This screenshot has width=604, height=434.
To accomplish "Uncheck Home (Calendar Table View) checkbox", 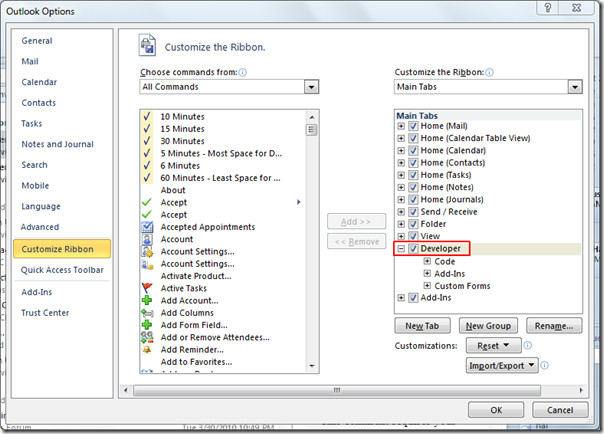I will point(413,138).
